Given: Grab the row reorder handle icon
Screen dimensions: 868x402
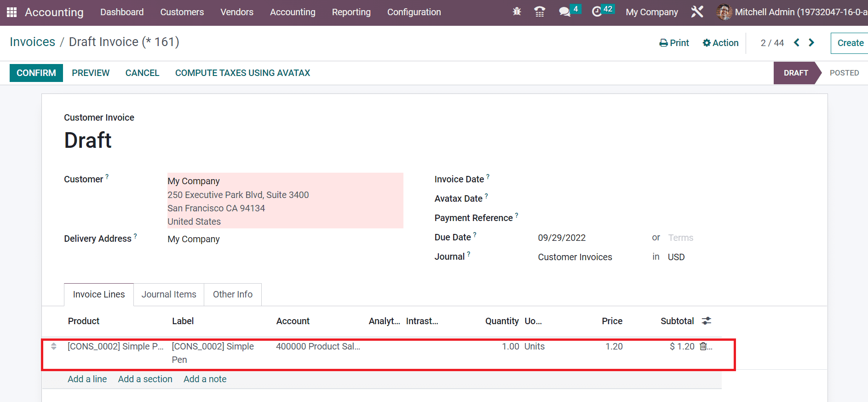Looking at the screenshot, I should click(x=54, y=346).
